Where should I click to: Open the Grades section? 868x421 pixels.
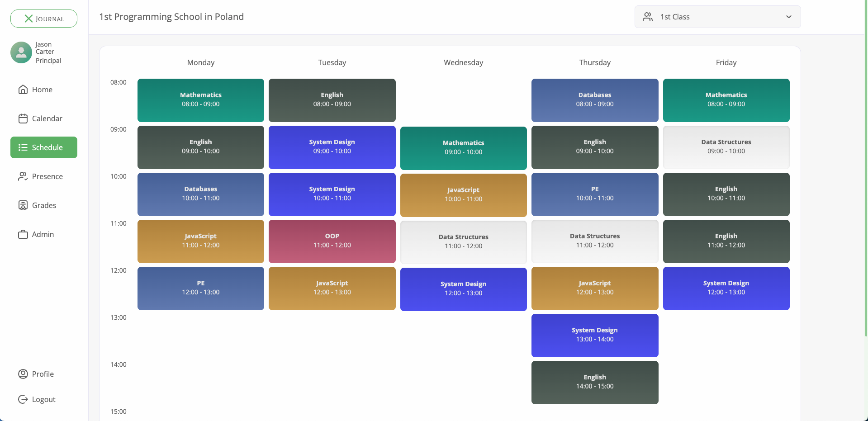tap(44, 205)
